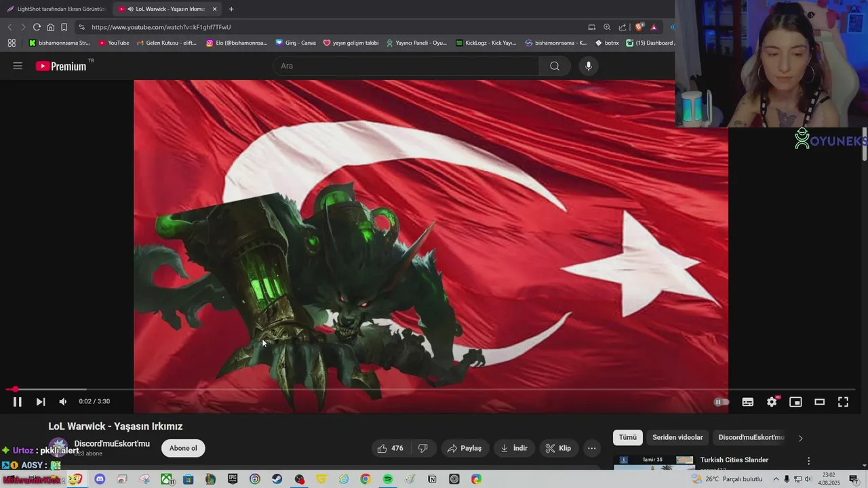
Task: Toggle the autoplay switch
Action: point(722,402)
